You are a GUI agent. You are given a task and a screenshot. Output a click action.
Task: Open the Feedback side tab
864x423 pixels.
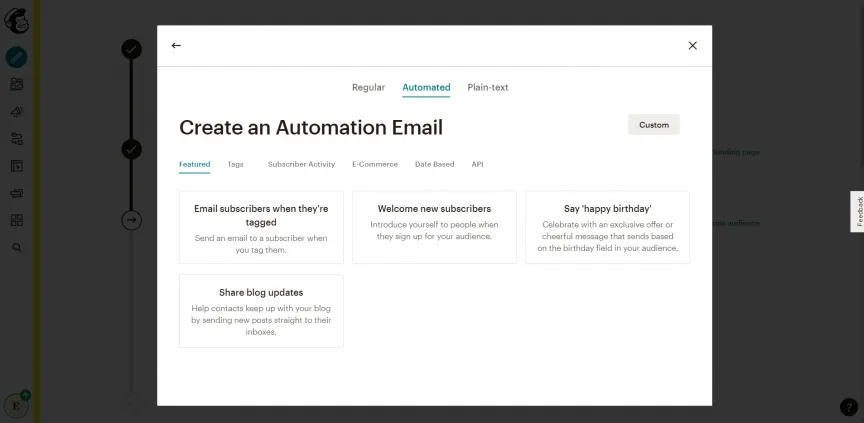point(858,212)
